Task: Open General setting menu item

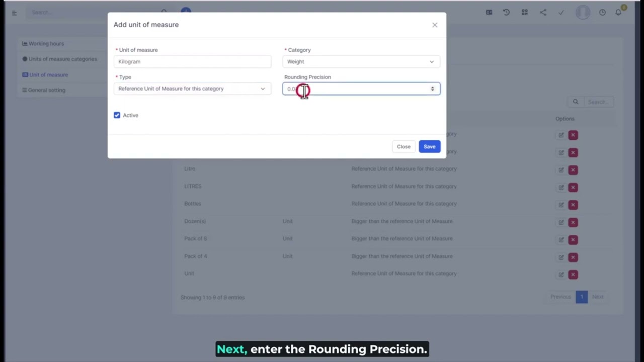Action: coord(46,90)
